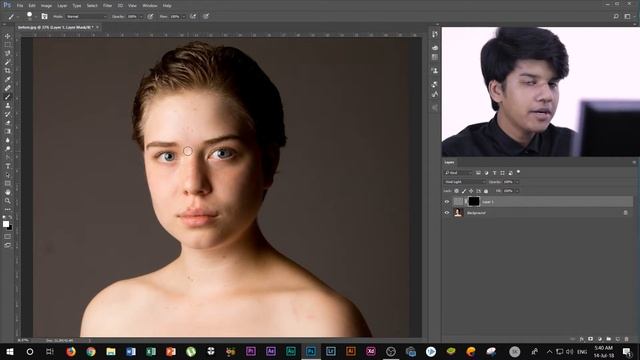The width and height of the screenshot is (640, 360).
Task: Open the Window menu
Action: coord(150,6)
